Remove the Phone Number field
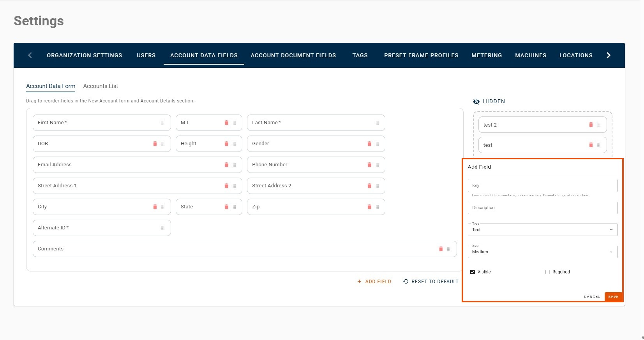Viewport: 644px width, 340px height. (369, 165)
